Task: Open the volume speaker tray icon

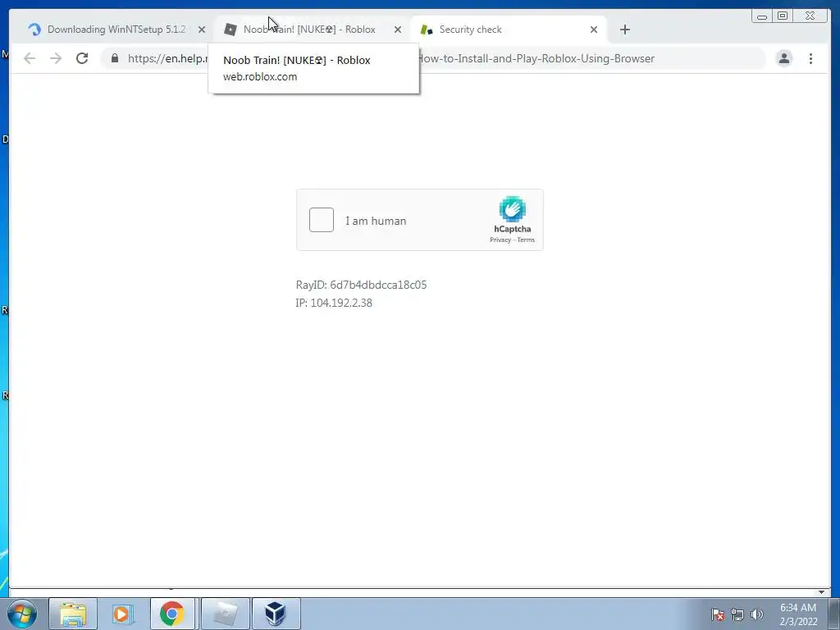Action: point(757,614)
